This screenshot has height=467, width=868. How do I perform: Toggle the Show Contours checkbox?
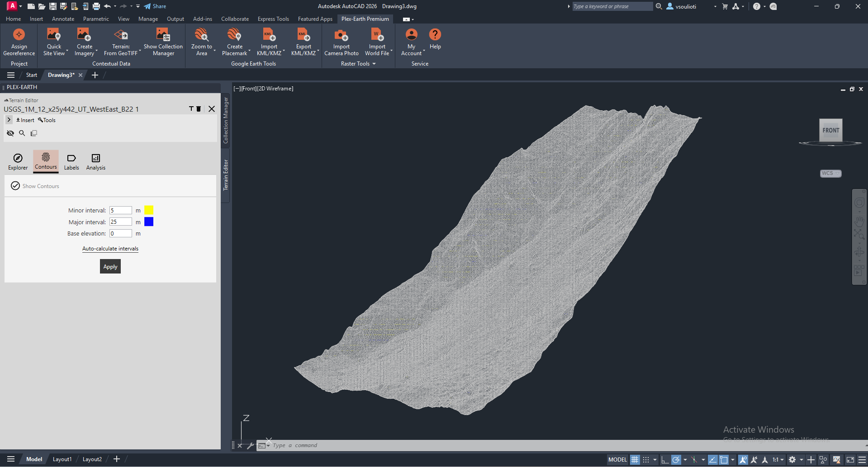pos(15,186)
